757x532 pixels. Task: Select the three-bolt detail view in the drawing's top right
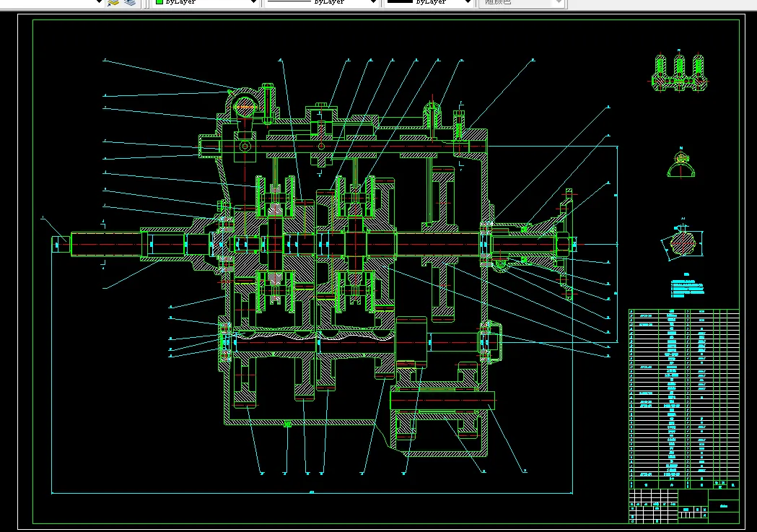click(679, 71)
